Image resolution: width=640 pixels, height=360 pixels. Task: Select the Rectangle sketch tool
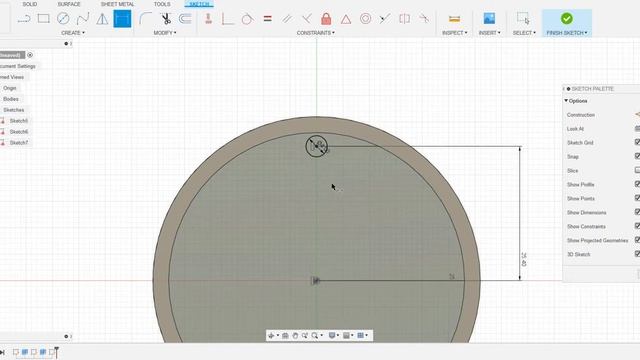(x=44, y=18)
